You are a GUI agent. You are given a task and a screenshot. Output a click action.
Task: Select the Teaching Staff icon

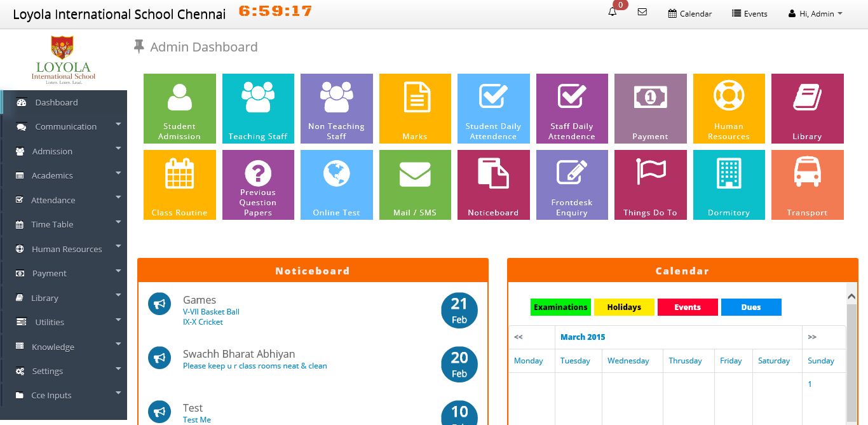pos(258,108)
